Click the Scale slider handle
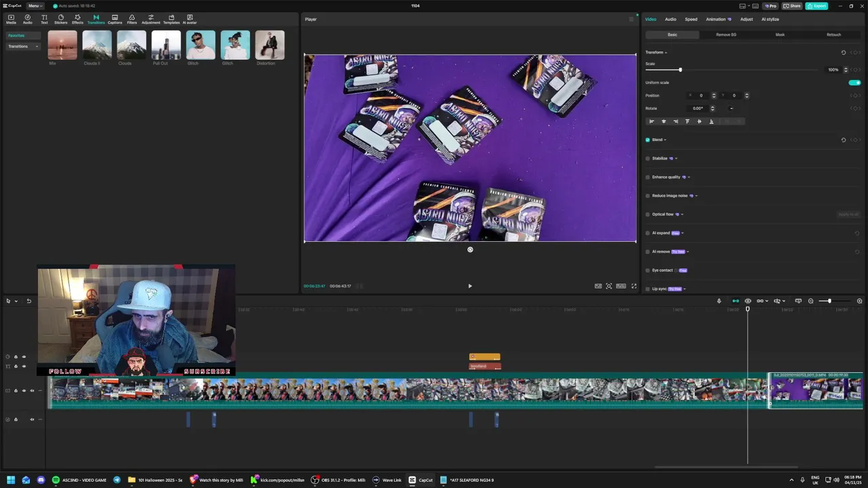The height and width of the screenshot is (488, 868). click(x=680, y=70)
